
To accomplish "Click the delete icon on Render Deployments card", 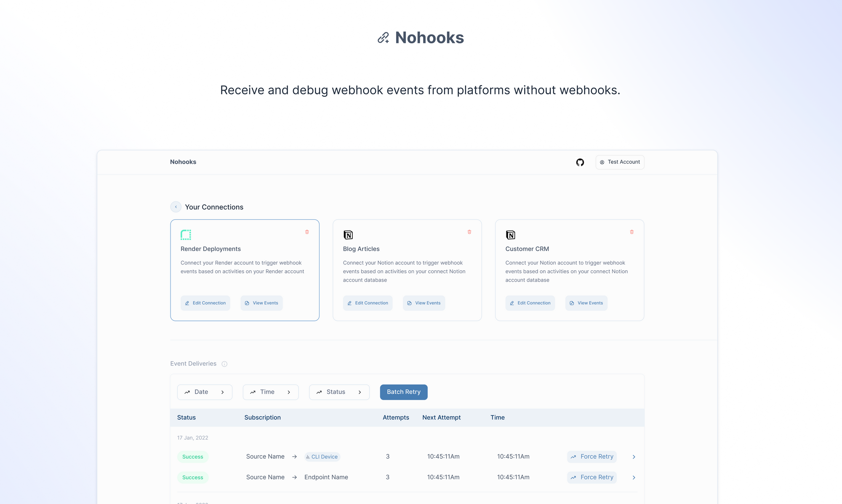I will pyautogui.click(x=307, y=232).
